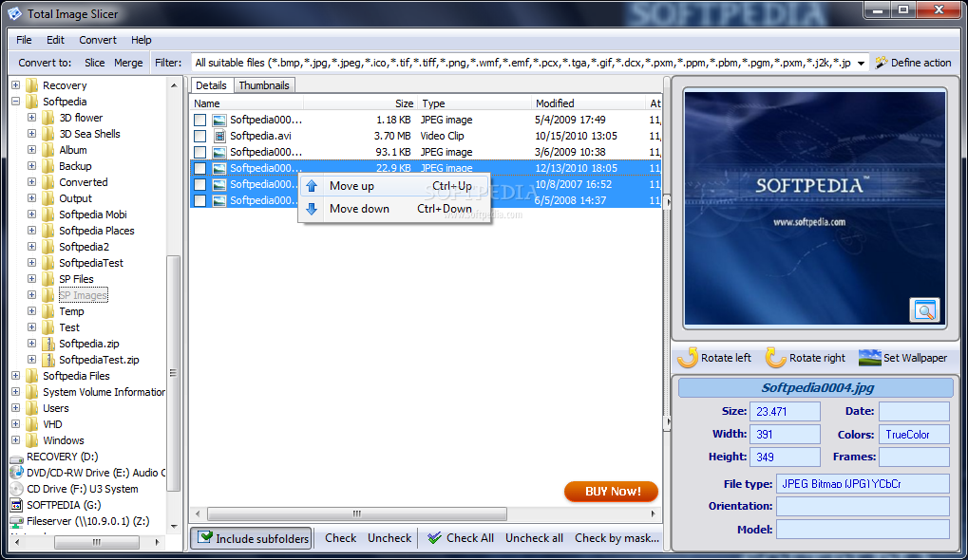Viewport: 968px width, 560px height.
Task: Click the Orientation value field
Action: [863, 506]
